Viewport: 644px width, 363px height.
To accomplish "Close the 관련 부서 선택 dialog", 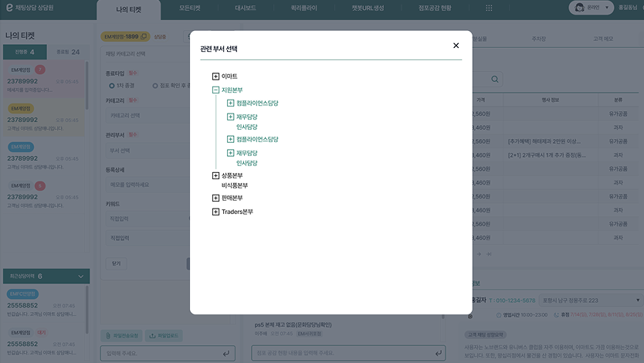I will tap(456, 46).
